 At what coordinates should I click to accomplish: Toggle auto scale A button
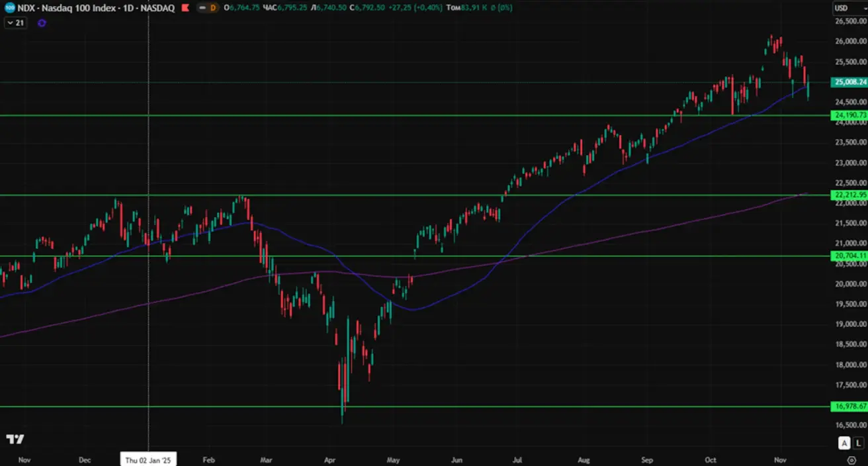(844, 443)
